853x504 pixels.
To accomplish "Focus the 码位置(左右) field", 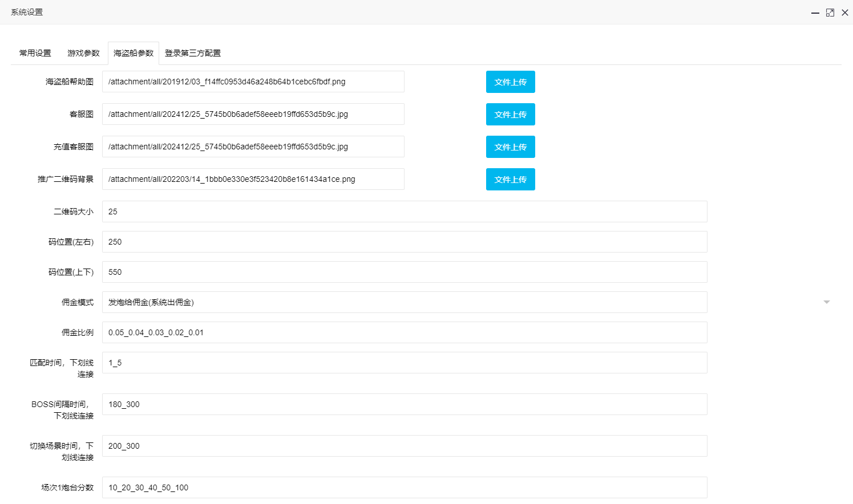I will tap(404, 242).
